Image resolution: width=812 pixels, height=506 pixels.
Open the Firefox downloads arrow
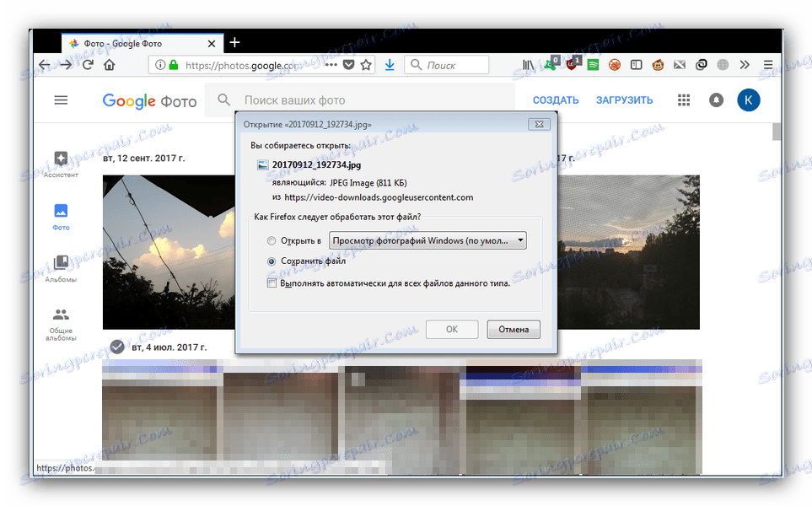390,65
